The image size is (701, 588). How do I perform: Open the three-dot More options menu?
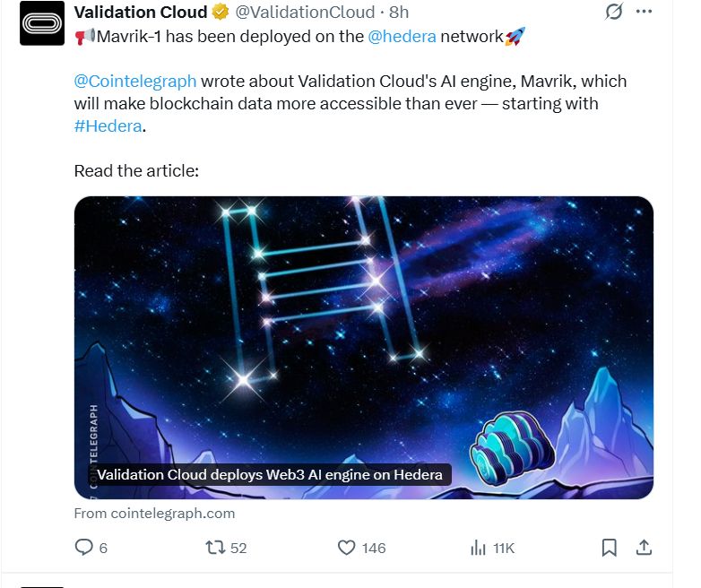pyautogui.click(x=644, y=13)
